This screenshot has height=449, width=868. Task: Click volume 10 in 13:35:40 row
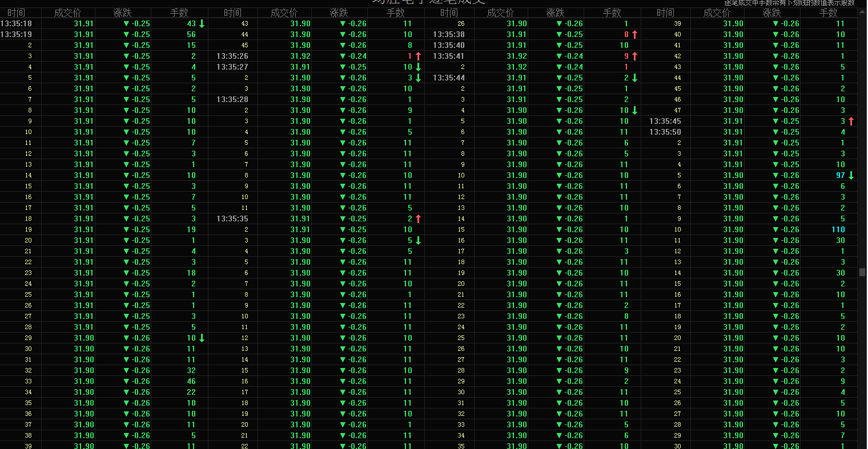coord(624,46)
